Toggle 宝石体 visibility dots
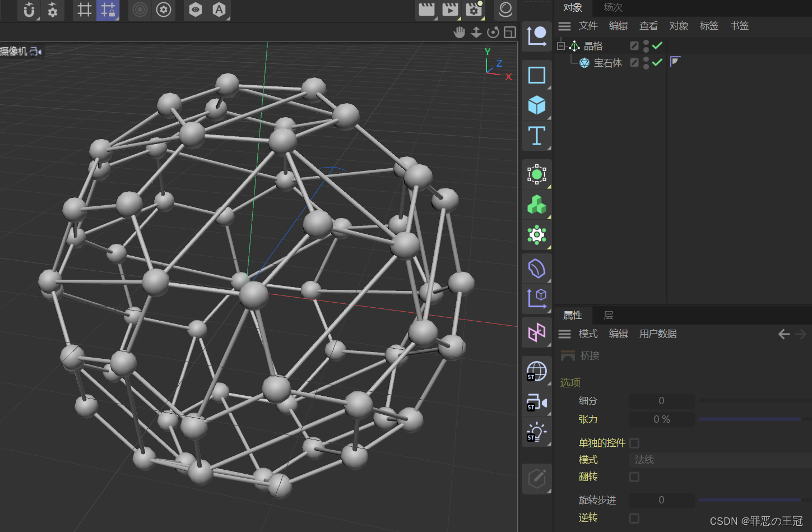 (x=646, y=63)
